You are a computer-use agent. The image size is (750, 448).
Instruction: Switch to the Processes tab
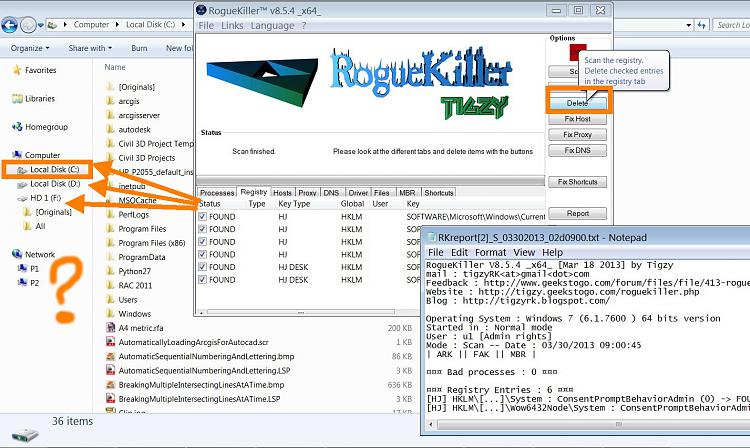(x=217, y=193)
